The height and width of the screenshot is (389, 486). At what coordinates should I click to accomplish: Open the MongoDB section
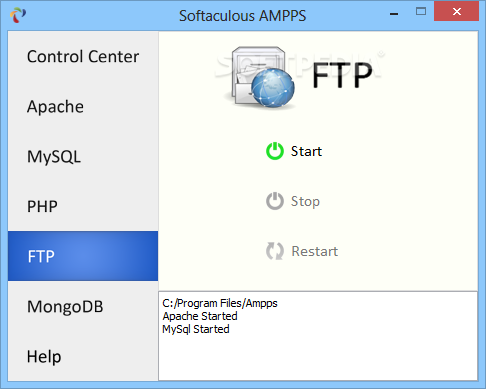(83, 306)
